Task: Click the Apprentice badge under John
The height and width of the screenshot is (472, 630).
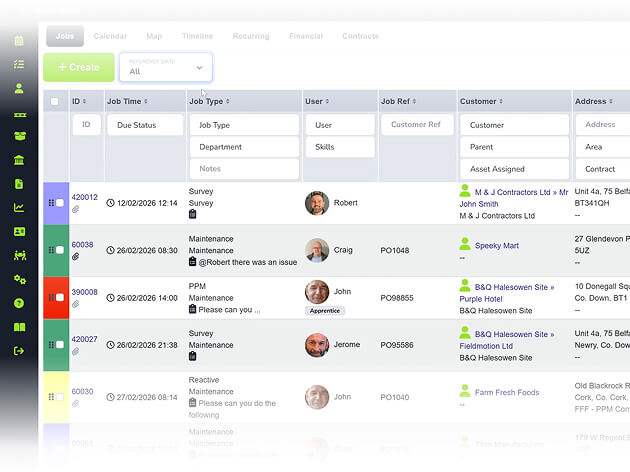Action: click(x=325, y=311)
